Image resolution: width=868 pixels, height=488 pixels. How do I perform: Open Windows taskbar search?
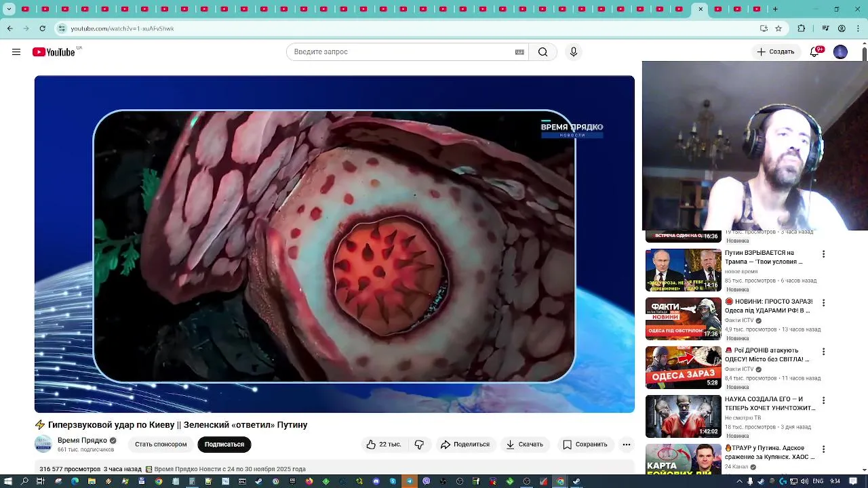24,481
